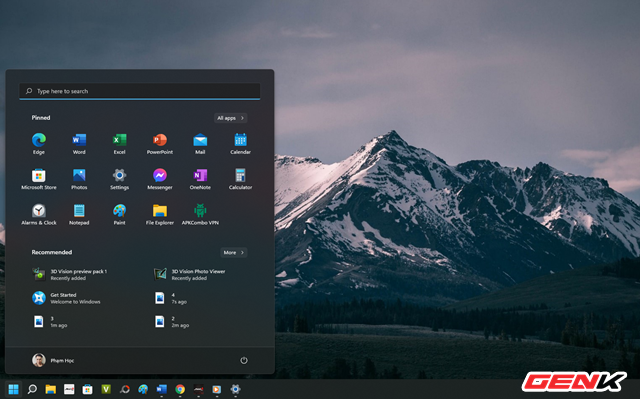Click the Windows Start button on taskbar
This screenshot has height=399, width=640.
(13, 389)
